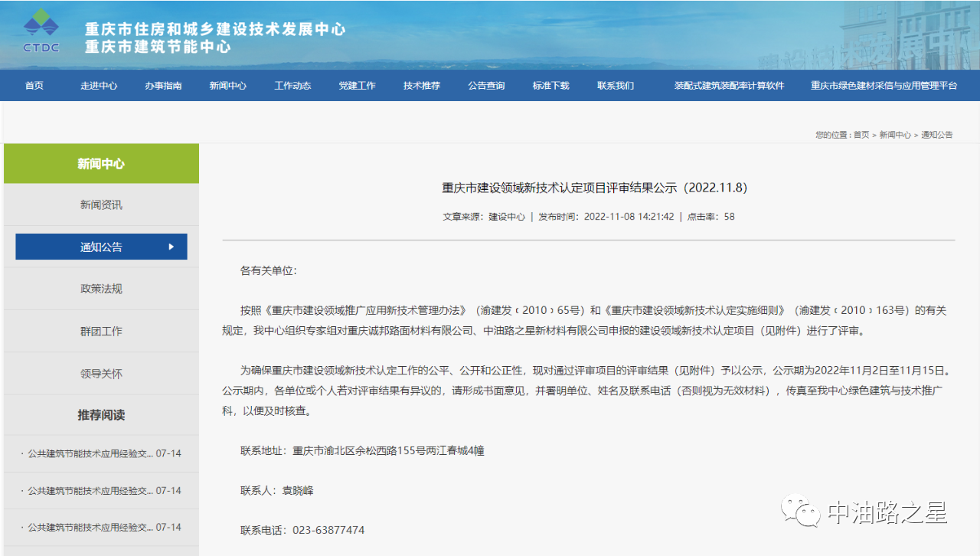Click the green 新闻中心 sidebar header
The image size is (980, 556).
[x=101, y=164]
